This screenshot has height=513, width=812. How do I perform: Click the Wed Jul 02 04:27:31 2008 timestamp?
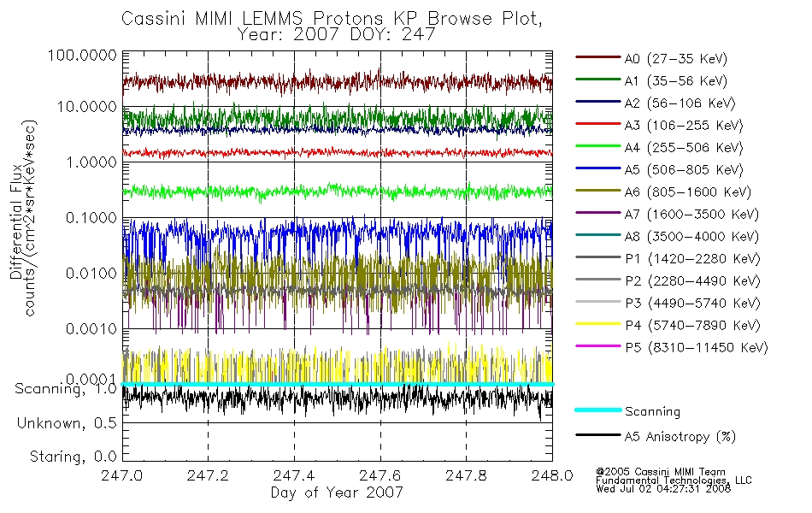click(663, 489)
